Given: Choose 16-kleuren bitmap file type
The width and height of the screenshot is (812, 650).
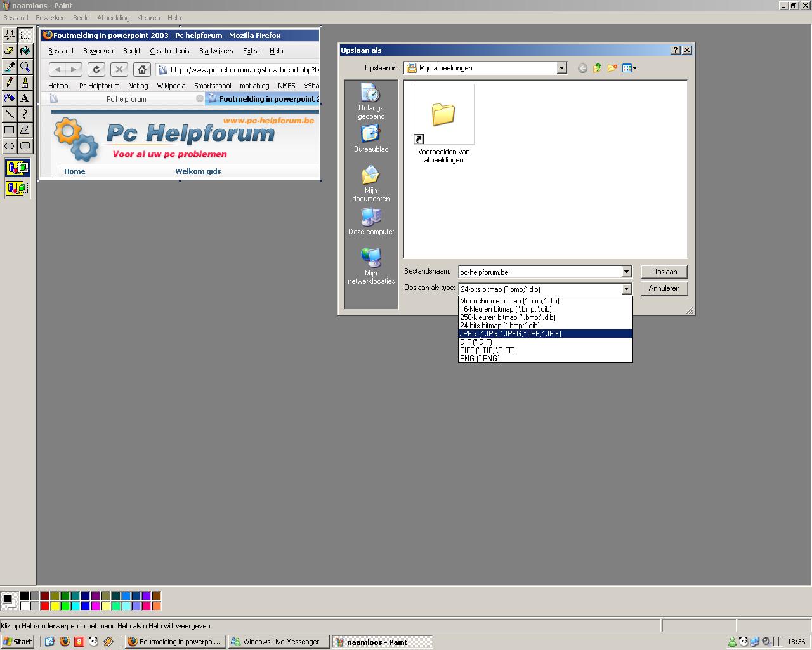Looking at the screenshot, I should pyautogui.click(x=545, y=309).
